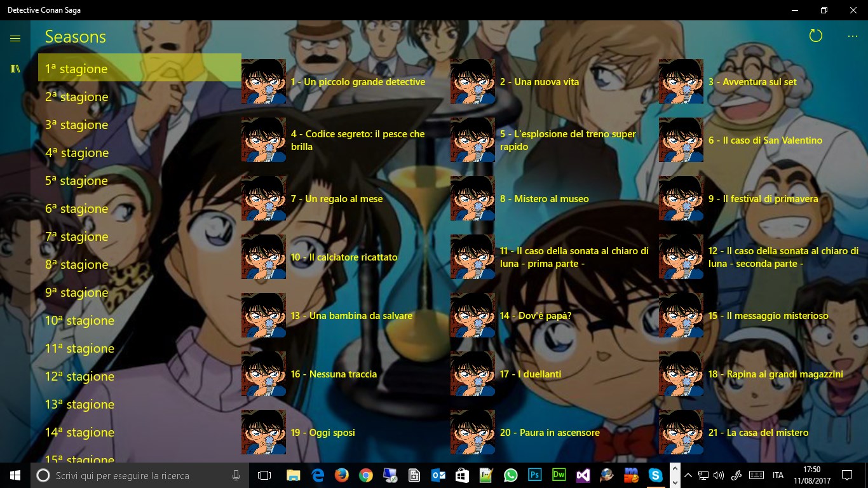The height and width of the screenshot is (488, 868).
Task: Select 11ª stagione
Action: (x=140, y=348)
